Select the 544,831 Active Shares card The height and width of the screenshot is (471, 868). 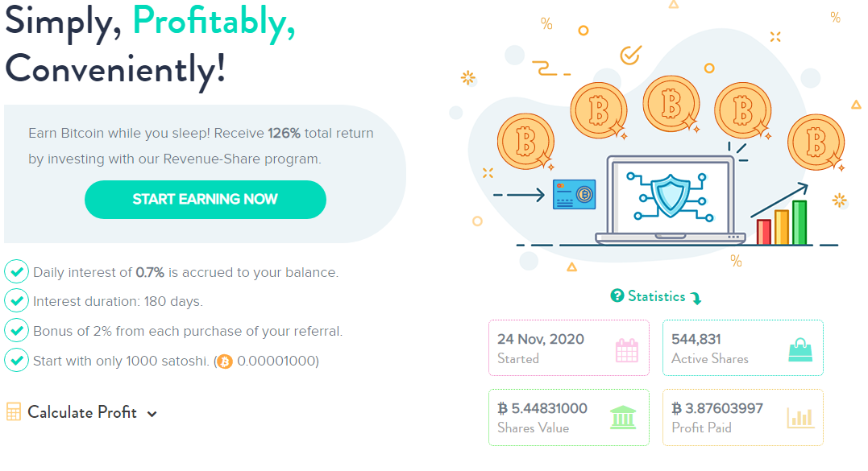(743, 348)
